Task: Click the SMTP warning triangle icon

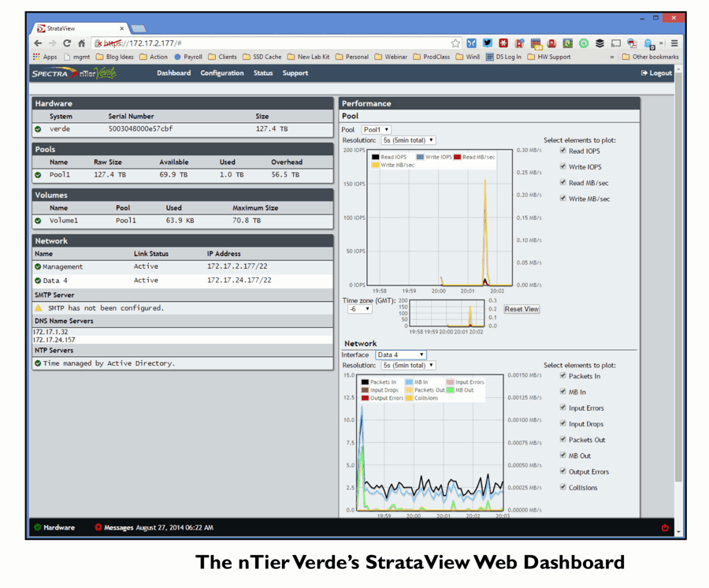Action: (x=39, y=308)
